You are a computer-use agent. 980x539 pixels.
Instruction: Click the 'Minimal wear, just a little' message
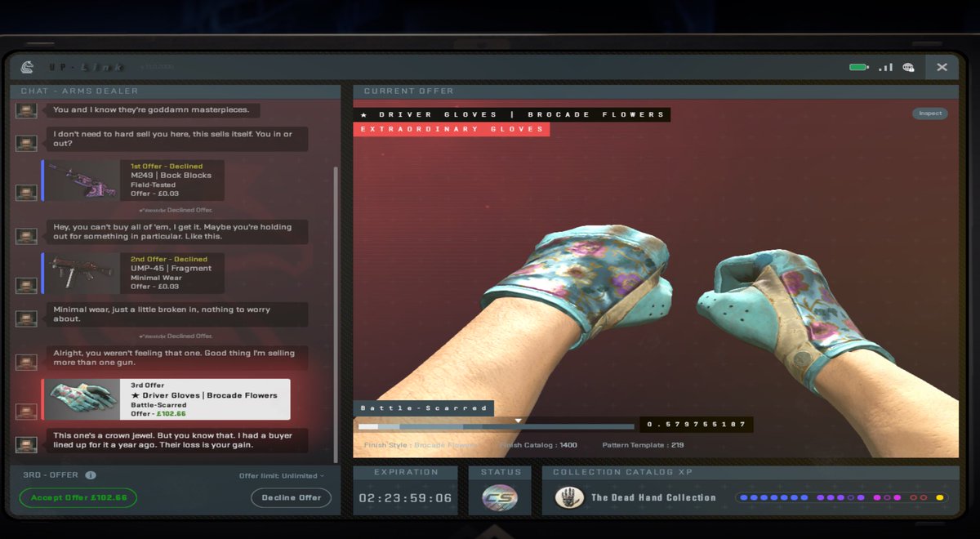177,314
